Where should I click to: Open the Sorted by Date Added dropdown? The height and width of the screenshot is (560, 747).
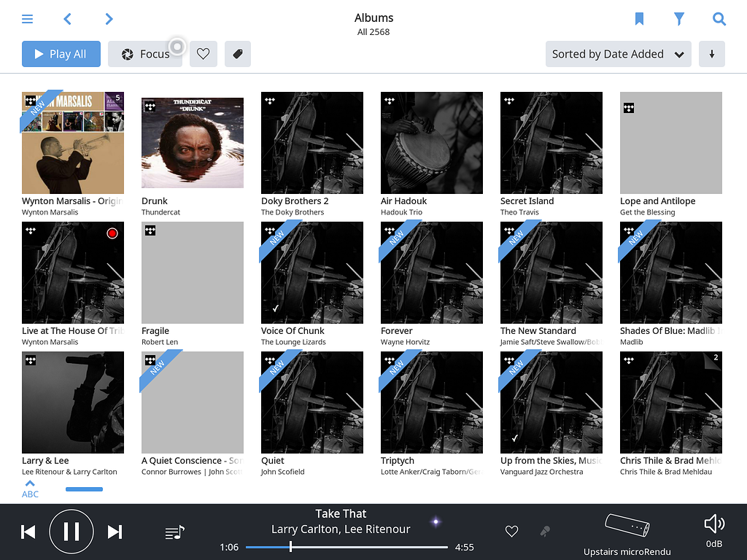tap(618, 54)
